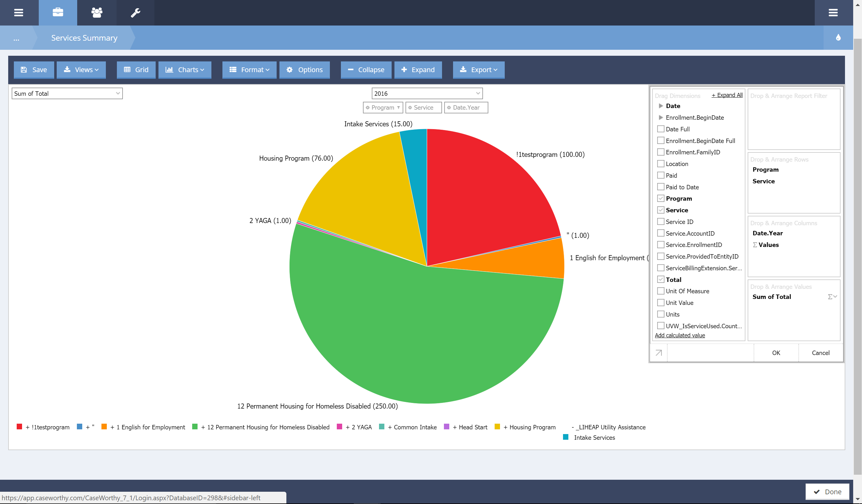Open the sigma aggregation options for Sum of Total
The height and width of the screenshot is (504, 862).
(832, 296)
